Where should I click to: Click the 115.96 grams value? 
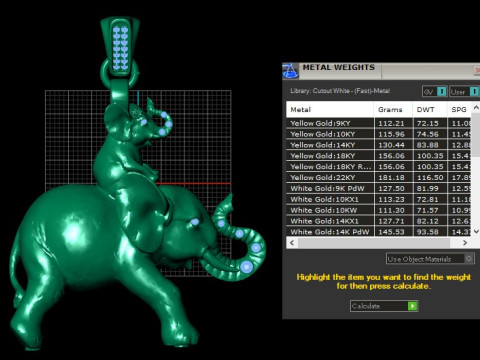(391, 134)
